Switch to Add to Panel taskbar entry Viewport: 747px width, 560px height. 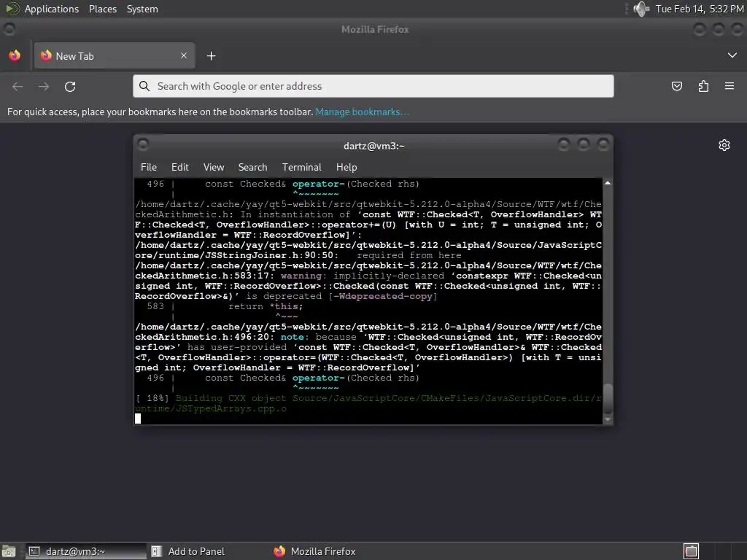coord(188,551)
